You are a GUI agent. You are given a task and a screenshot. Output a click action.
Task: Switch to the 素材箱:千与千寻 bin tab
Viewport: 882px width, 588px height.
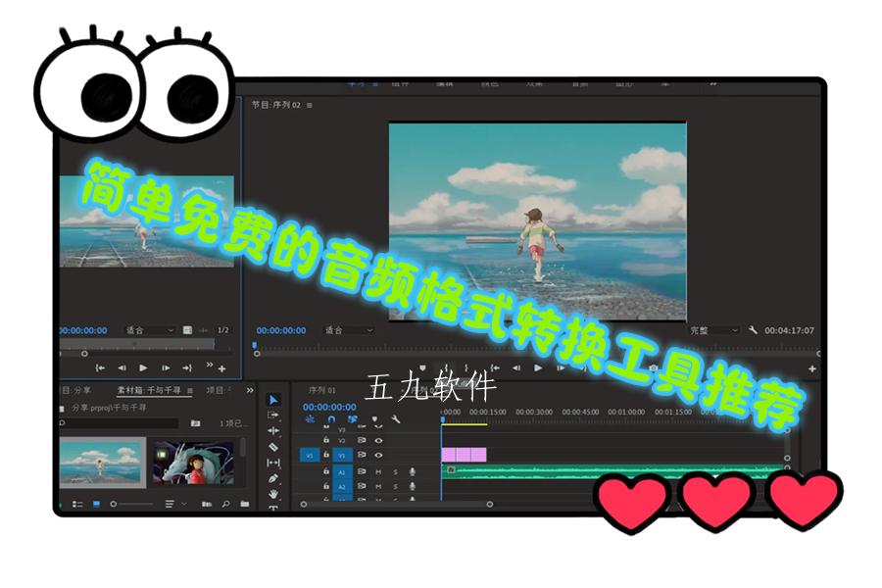pyautogui.click(x=148, y=390)
